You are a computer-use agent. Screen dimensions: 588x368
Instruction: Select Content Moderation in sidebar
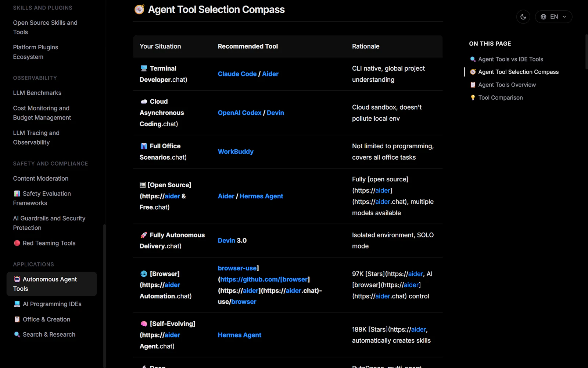pyautogui.click(x=41, y=178)
